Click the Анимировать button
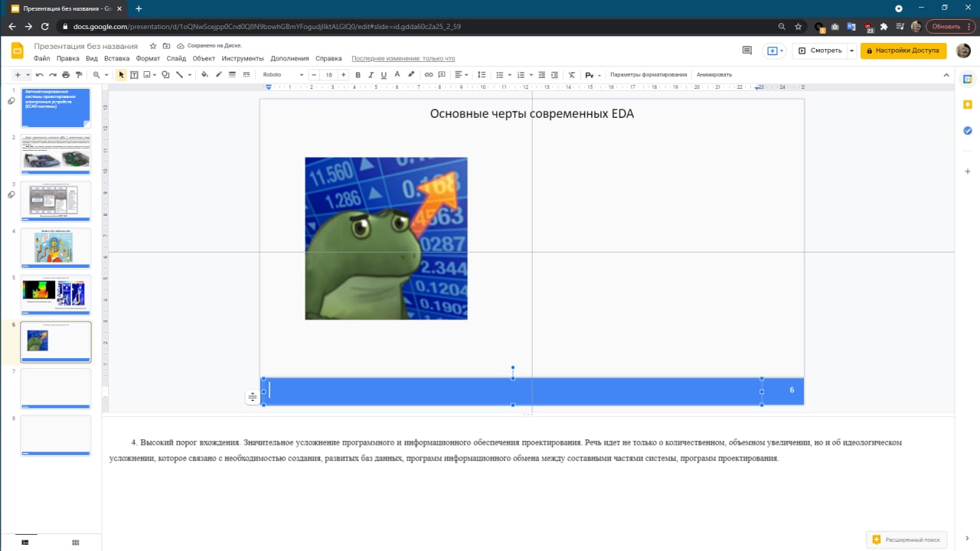Image resolution: width=980 pixels, height=551 pixels. [x=714, y=75]
